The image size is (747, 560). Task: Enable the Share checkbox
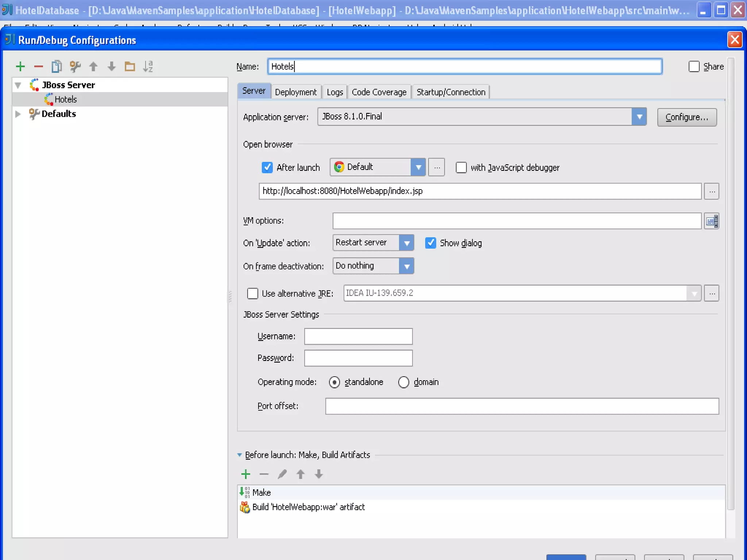click(694, 67)
